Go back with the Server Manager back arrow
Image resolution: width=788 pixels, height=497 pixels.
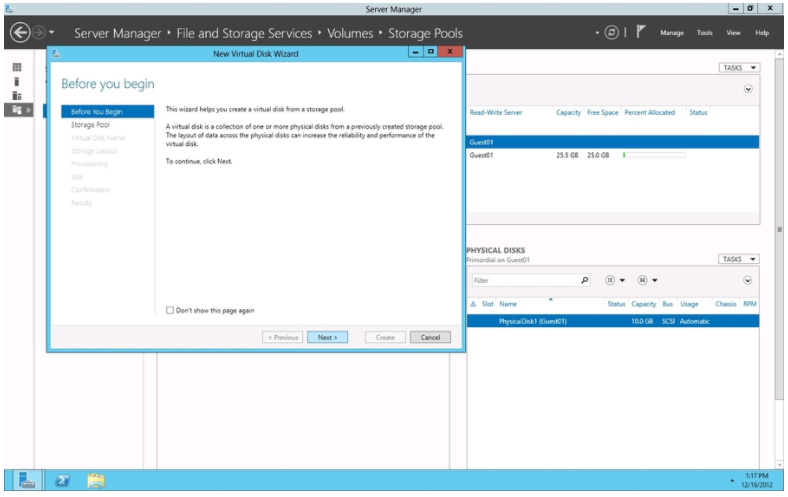click(20, 33)
